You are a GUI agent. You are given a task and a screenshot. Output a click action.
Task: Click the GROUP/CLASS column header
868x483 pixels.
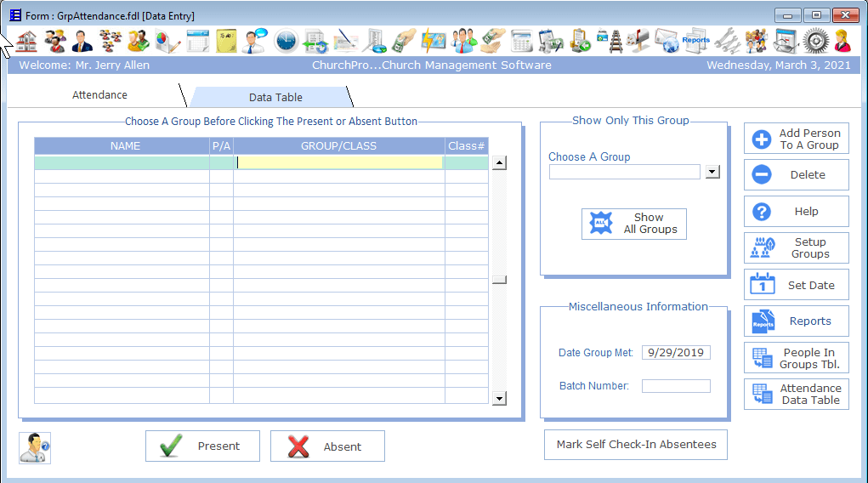click(339, 146)
